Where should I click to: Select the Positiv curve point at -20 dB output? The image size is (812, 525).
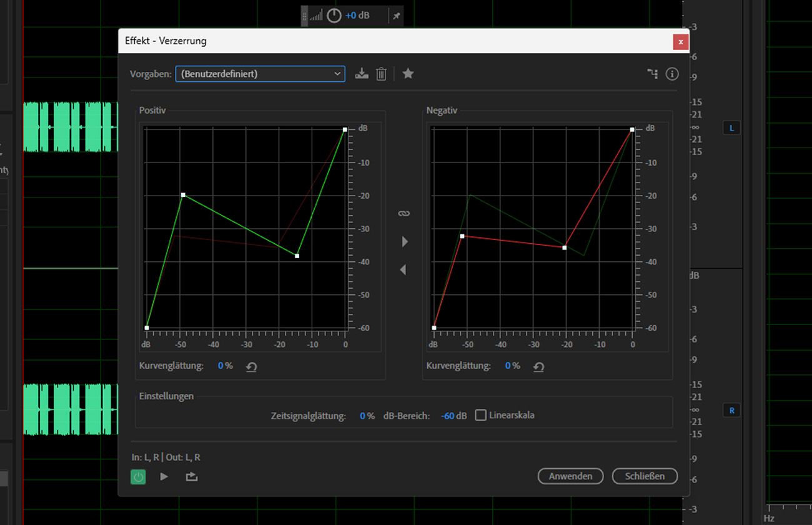pyautogui.click(x=183, y=195)
